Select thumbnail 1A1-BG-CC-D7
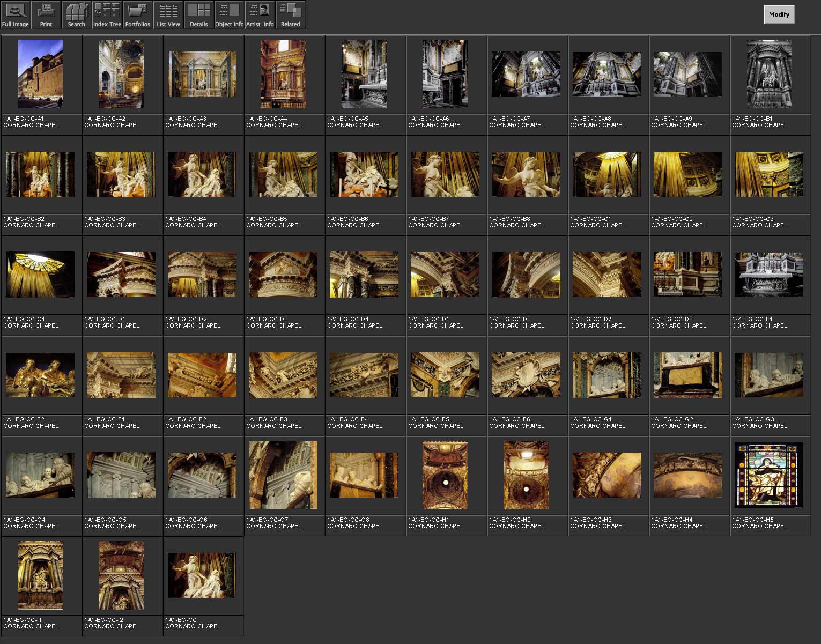Screen dimensions: 821x644 (x=607, y=275)
